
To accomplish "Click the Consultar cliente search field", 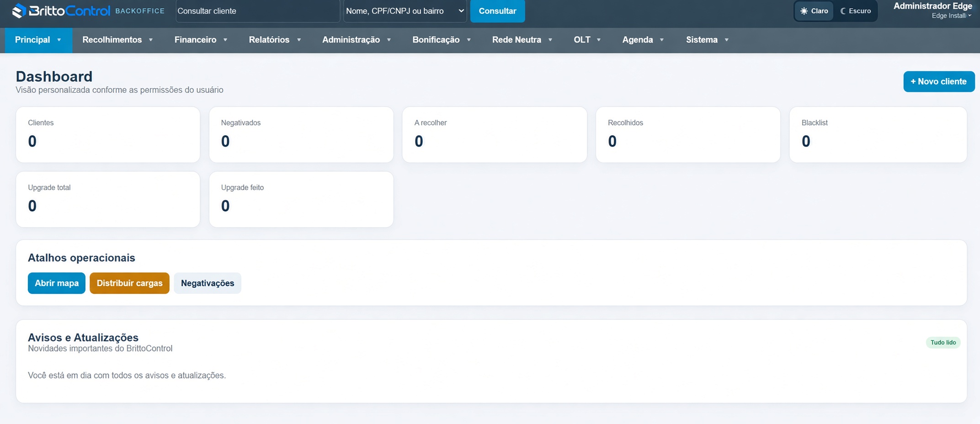I will pyautogui.click(x=258, y=11).
